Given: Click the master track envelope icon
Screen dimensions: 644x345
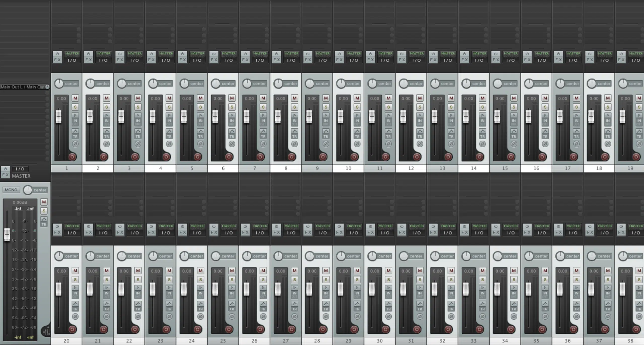Looking at the screenshot, I should coord(44,219).
